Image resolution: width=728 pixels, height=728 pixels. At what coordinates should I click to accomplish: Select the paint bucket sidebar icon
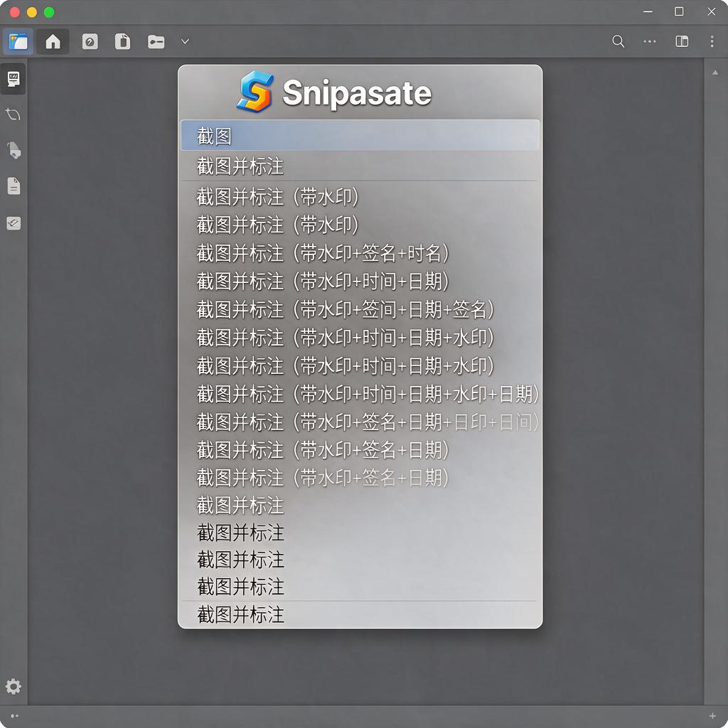(14, 151)
